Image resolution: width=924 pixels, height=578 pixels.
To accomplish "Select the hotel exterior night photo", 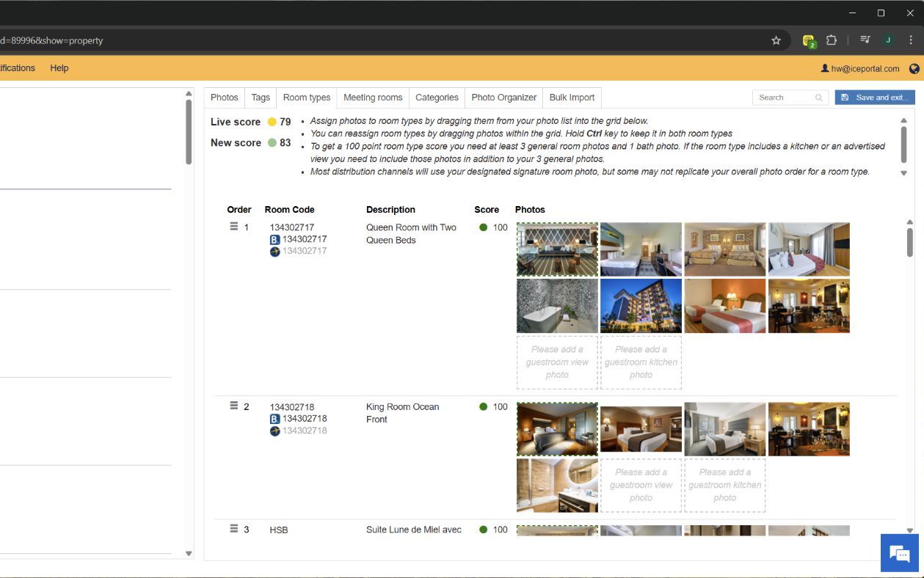I will pos(641,306).
